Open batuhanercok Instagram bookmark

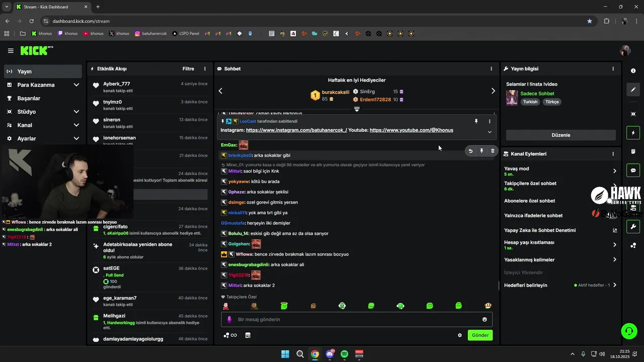(150, 34)
